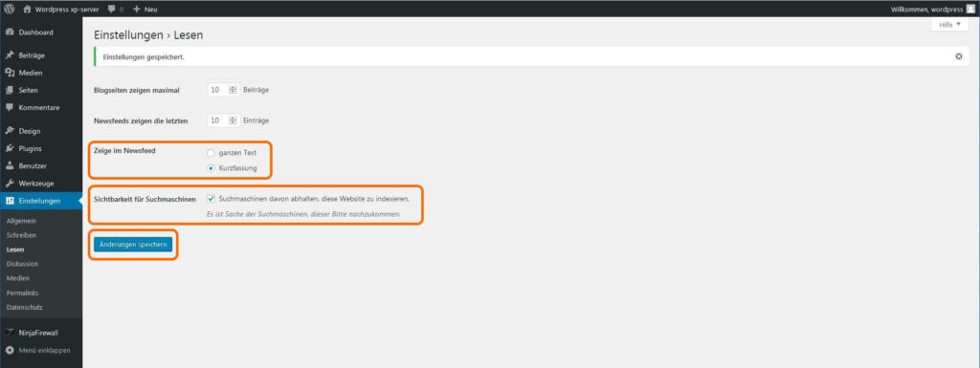Open the WordPress logo menu
Screen dimensions: 980x368
pyautogui.click(x=10, y=10)
